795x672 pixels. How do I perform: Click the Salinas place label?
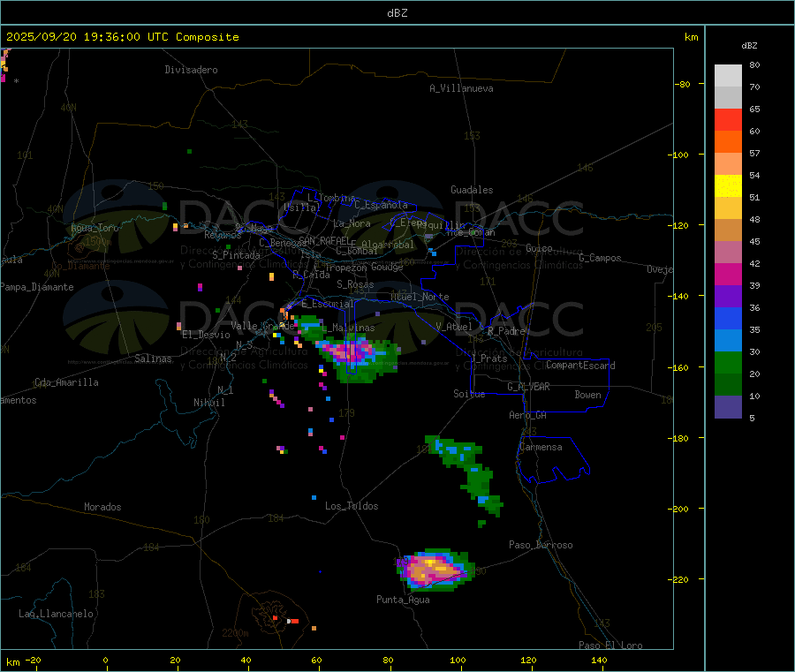coord(153,359)
